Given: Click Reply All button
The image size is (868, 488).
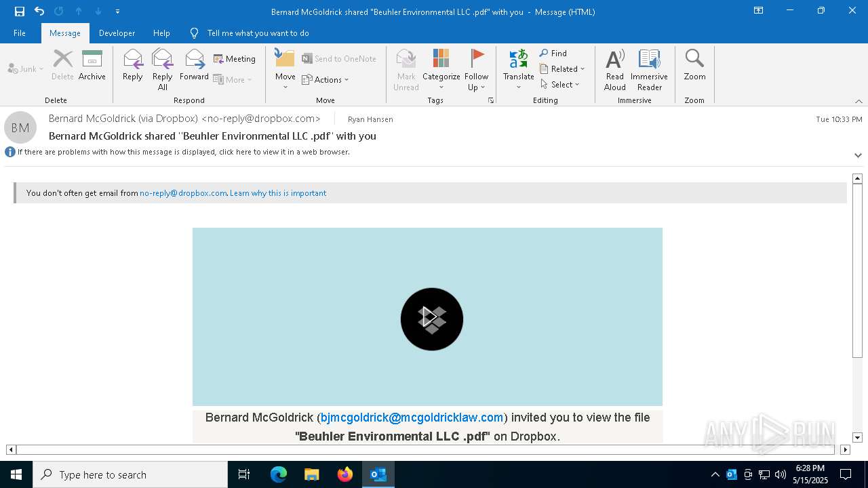Looking at the screenshot, I should pyautogui.click(x=162, y=69).
